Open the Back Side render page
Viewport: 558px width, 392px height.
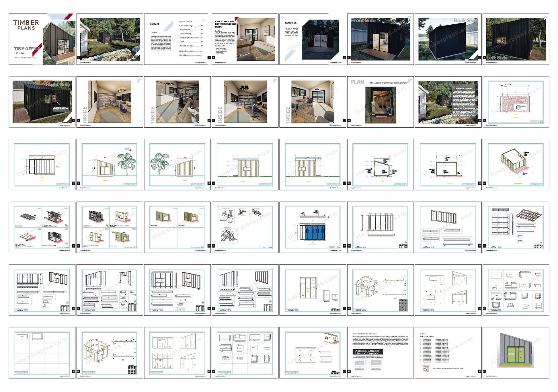(448, 39)
